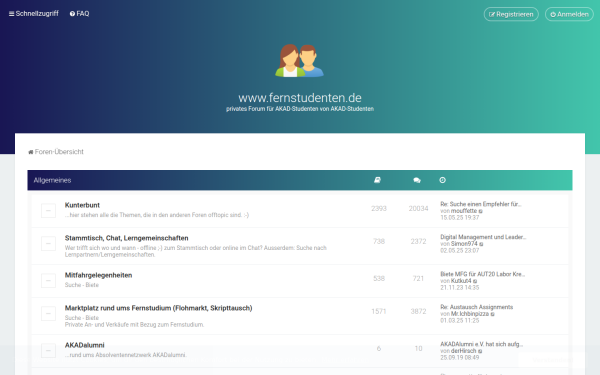600x375 pixels.
Task: Click the Anmelden login button
Action: click(x=569, y=14)
